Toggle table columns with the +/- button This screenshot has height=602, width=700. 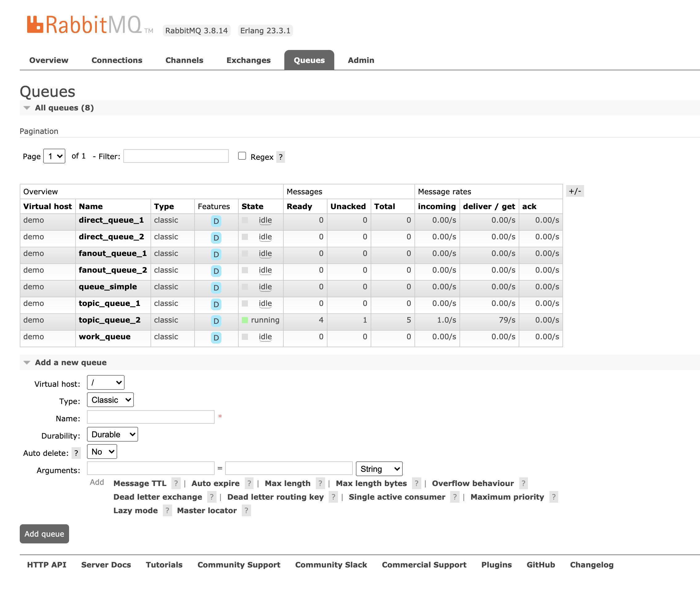tap(575, 191)
